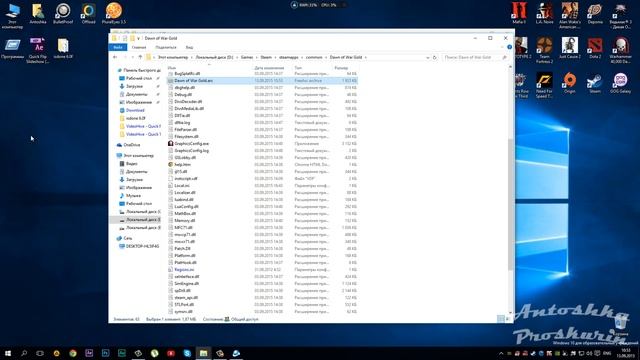
Task: Open the Dota 2 desktop shortcut
Action: (595, 48)
